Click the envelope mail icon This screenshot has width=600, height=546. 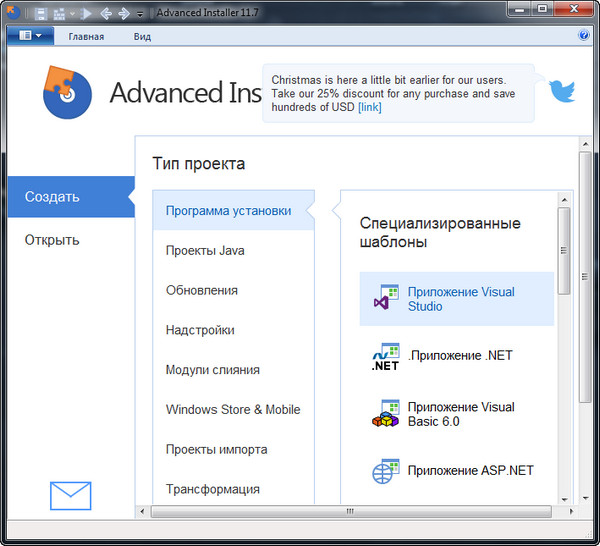click(x=70, y=496)
